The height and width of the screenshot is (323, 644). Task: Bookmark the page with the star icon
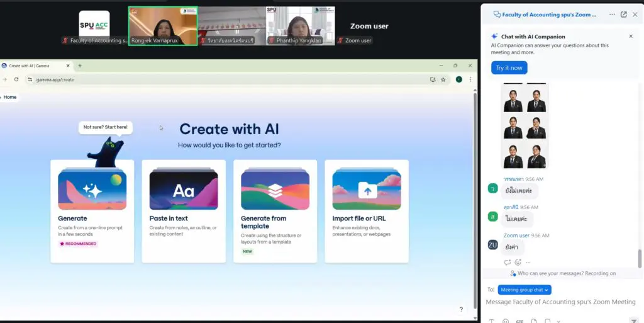point(443,79)
